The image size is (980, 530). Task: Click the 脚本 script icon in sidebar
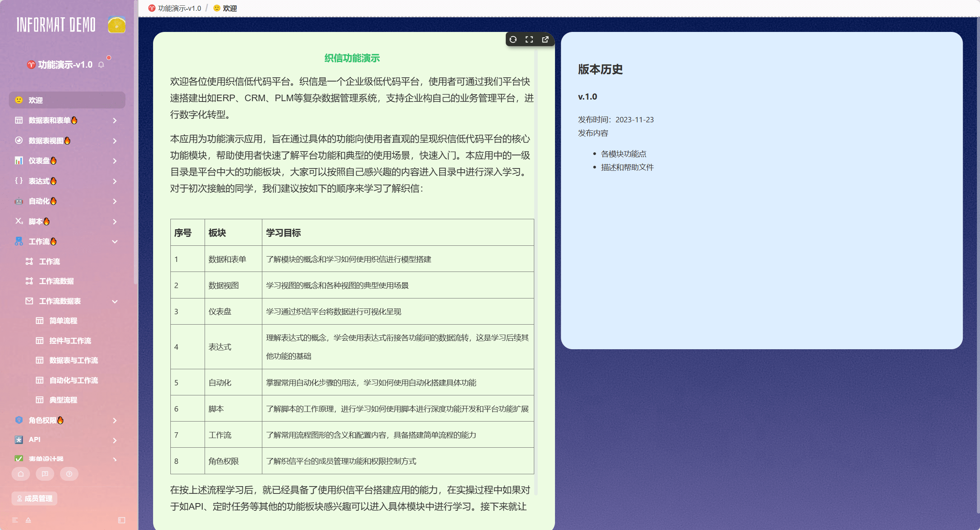click(x=18, y=221)
